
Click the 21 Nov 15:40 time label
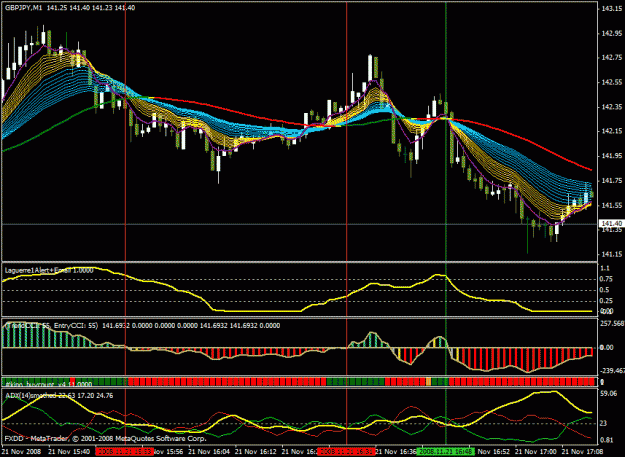pyautogui.click(x=69, y=452)
